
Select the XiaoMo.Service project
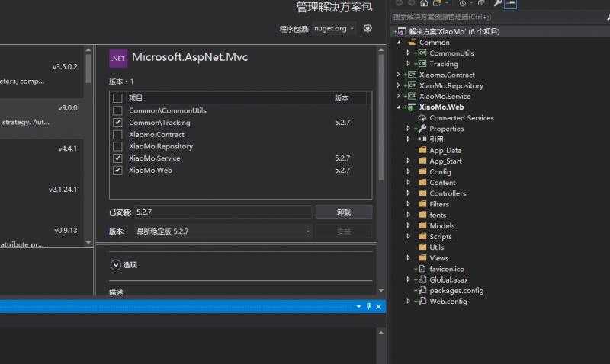445,96
